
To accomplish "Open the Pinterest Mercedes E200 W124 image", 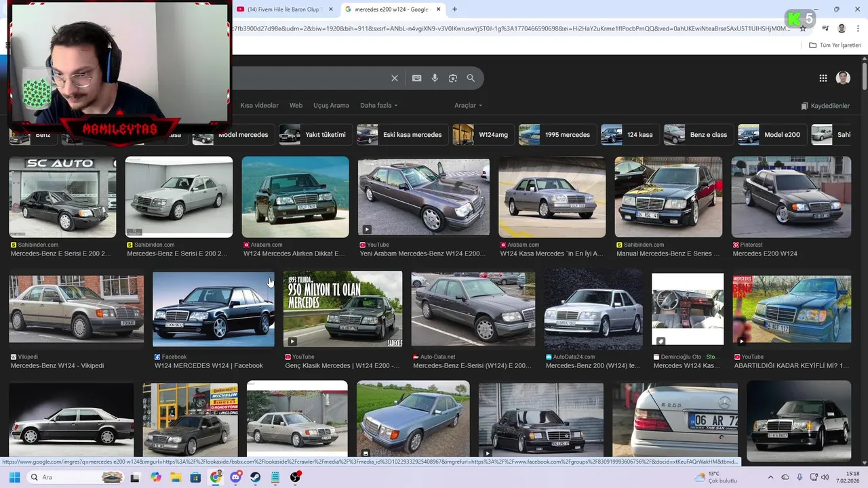I will click(x=791, y=197).
